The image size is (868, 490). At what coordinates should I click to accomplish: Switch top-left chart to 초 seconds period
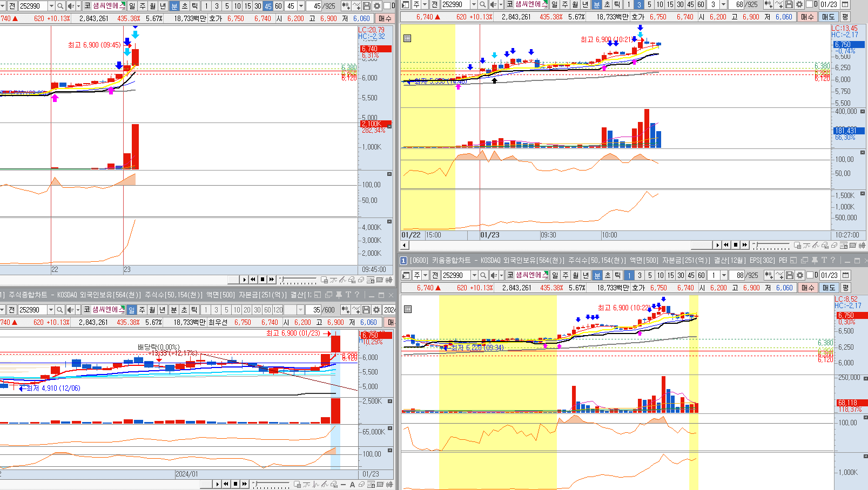[184, 6]
